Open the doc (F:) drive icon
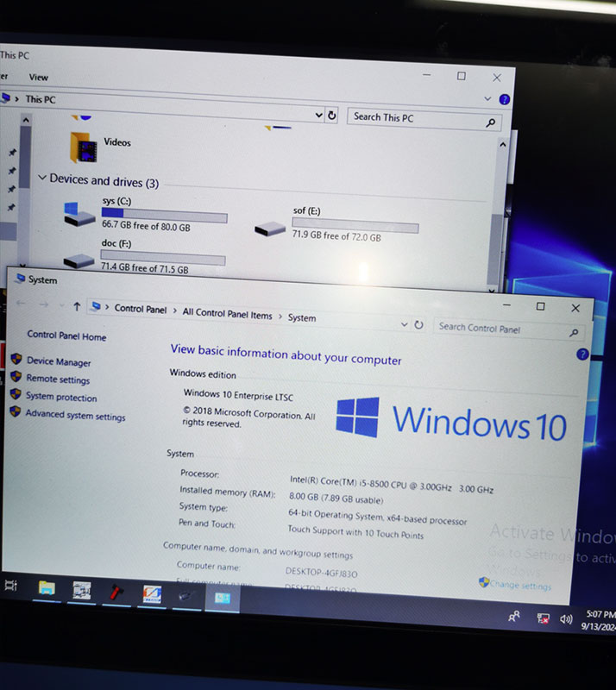616x690 pixels. 79,260
